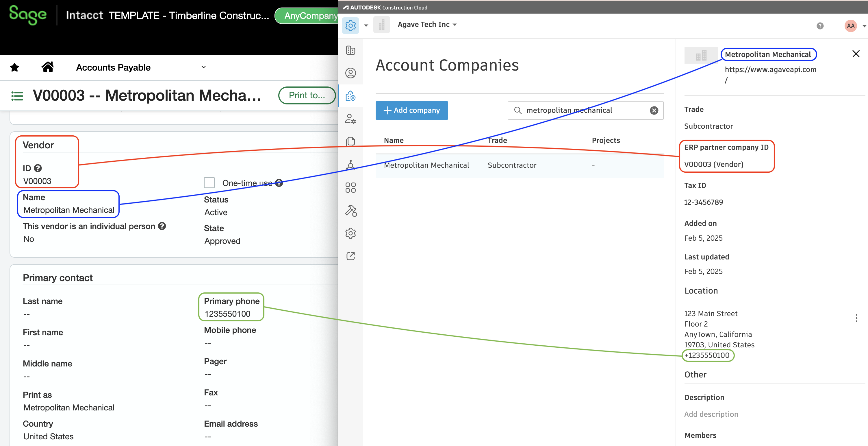This screenshot has height=446, width=868.
Task: Click the 123 Main Street address line
Action: (x=711, y=314)
